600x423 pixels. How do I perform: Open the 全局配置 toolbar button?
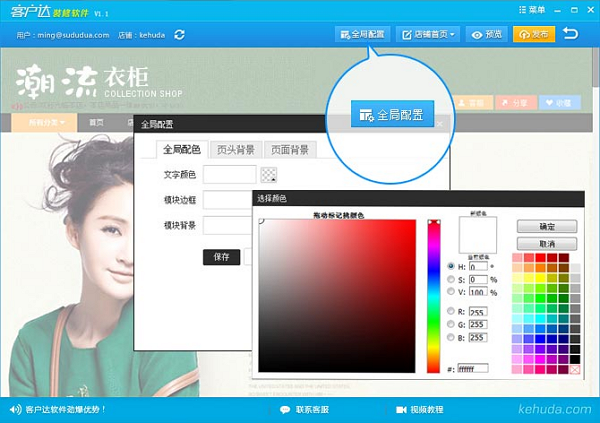362,34
